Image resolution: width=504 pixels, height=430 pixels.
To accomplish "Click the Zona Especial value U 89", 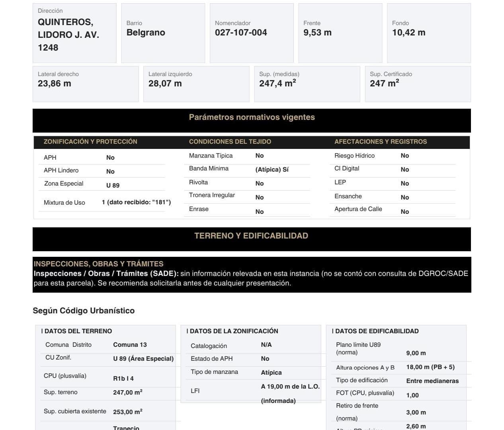I will (113, 185).
